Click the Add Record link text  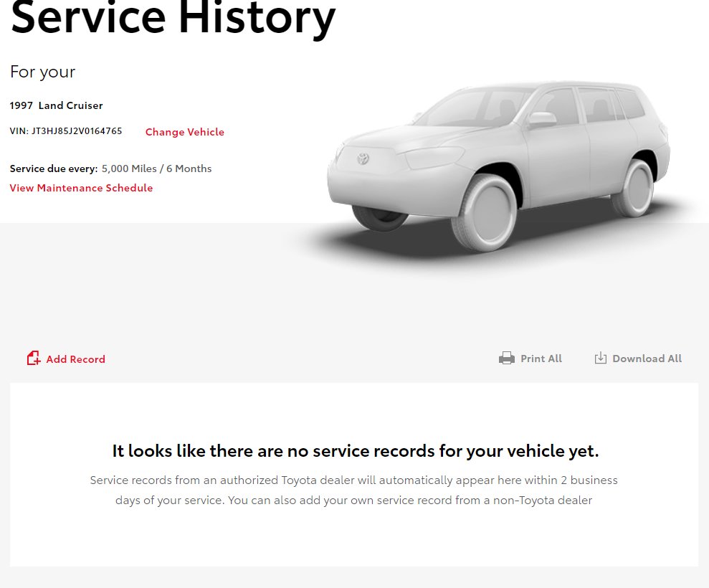click(75, 359)
